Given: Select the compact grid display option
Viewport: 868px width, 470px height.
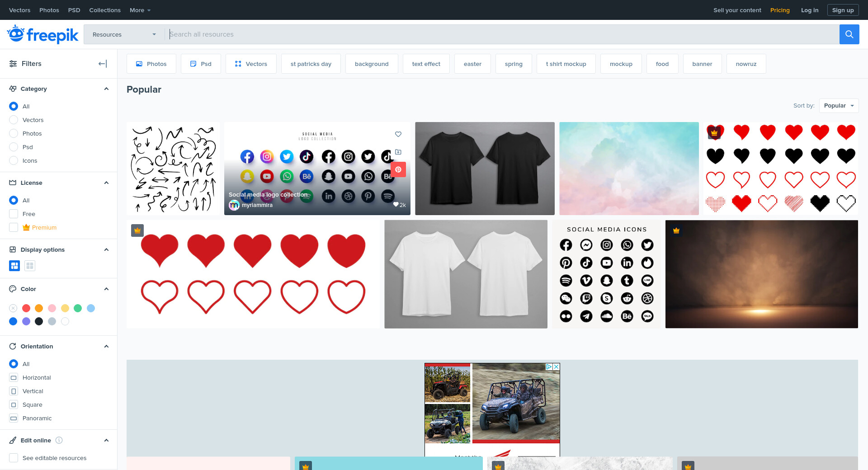Looking at the screenshot, I should (30, 266).
